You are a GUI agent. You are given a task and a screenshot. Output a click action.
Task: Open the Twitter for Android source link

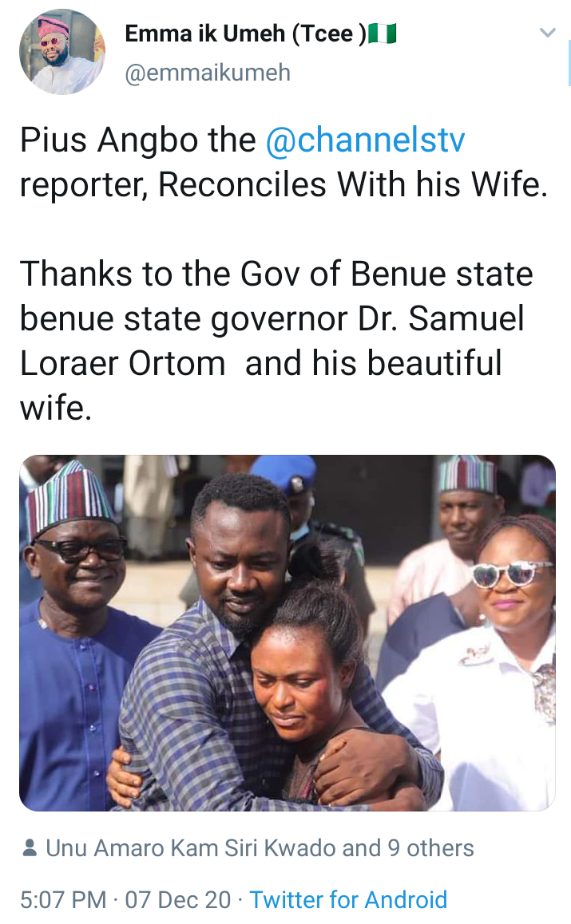pyautogui.click(x=348, y=900)
